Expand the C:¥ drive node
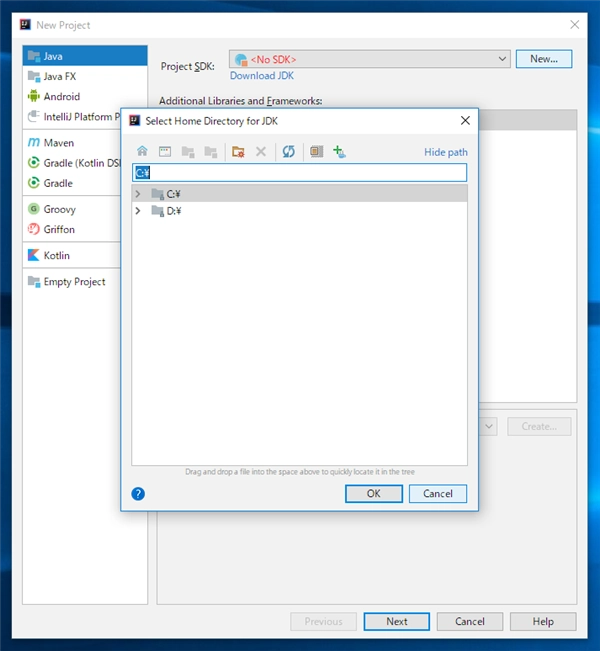 point(138,194)
